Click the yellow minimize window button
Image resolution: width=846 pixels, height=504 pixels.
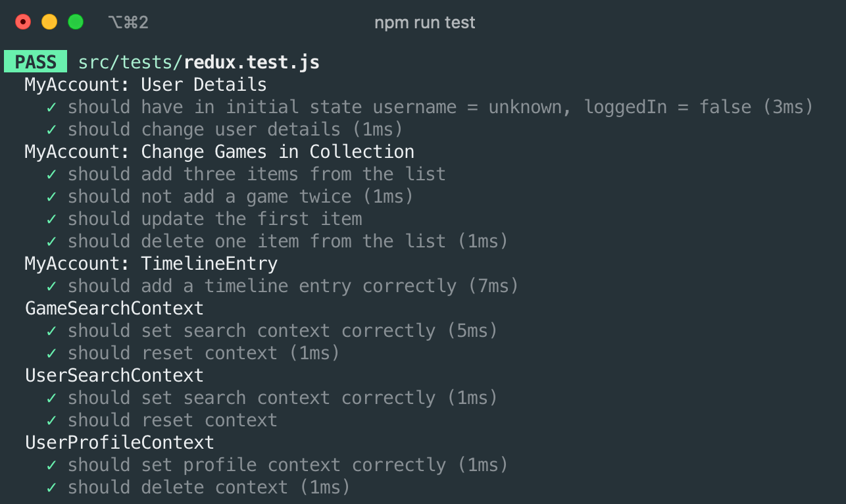click(x=49, y=22)
